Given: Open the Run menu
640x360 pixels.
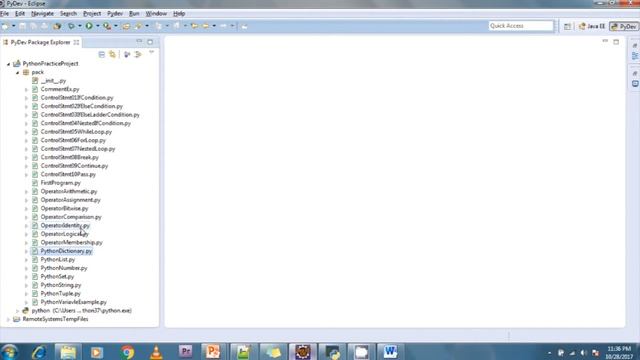Looking at the screenshot, I should pos(134,13).
